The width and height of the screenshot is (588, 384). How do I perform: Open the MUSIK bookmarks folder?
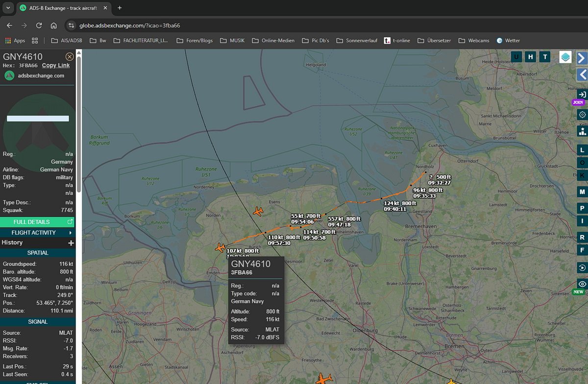(232, 41)
